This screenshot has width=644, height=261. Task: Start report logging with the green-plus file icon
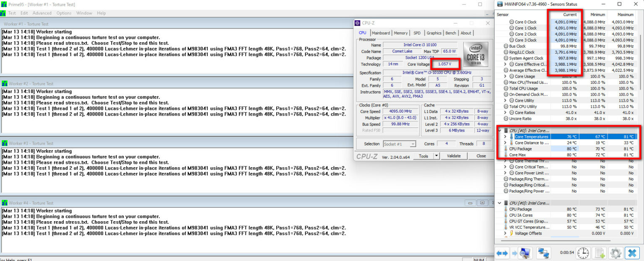(599, 253)
